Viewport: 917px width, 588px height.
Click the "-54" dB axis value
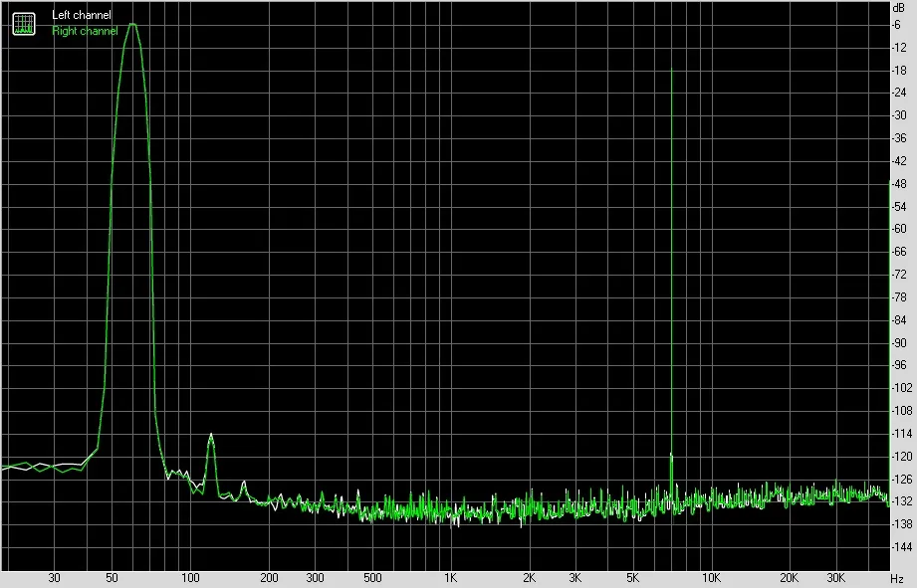[898, 206]
